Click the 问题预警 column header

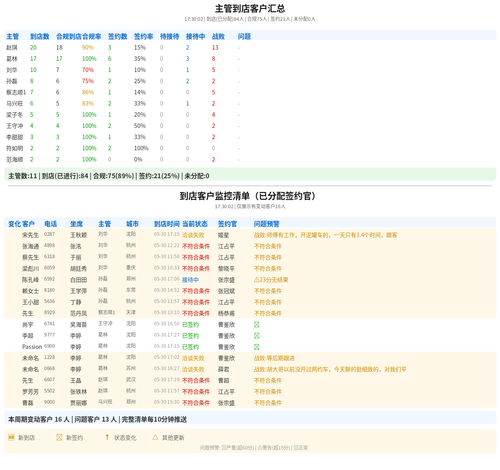(x=267, y=224)
